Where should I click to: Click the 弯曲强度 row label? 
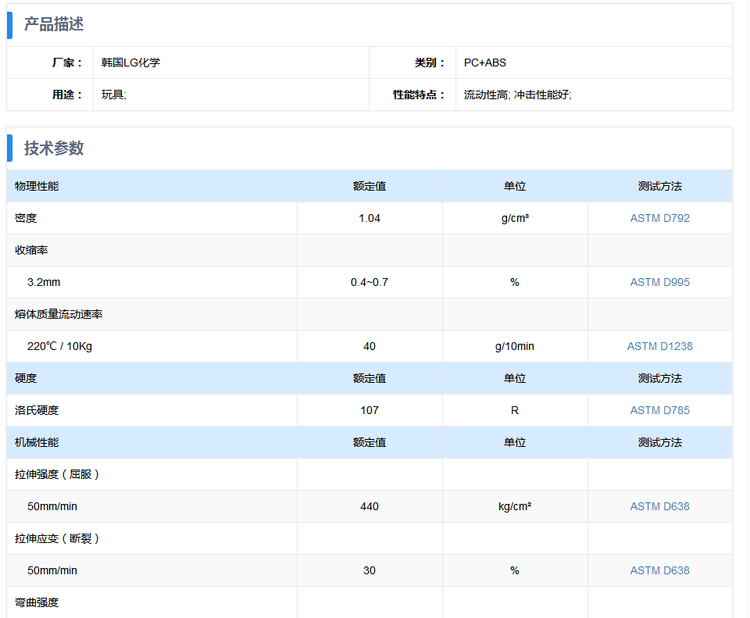(x=37, y=602)
